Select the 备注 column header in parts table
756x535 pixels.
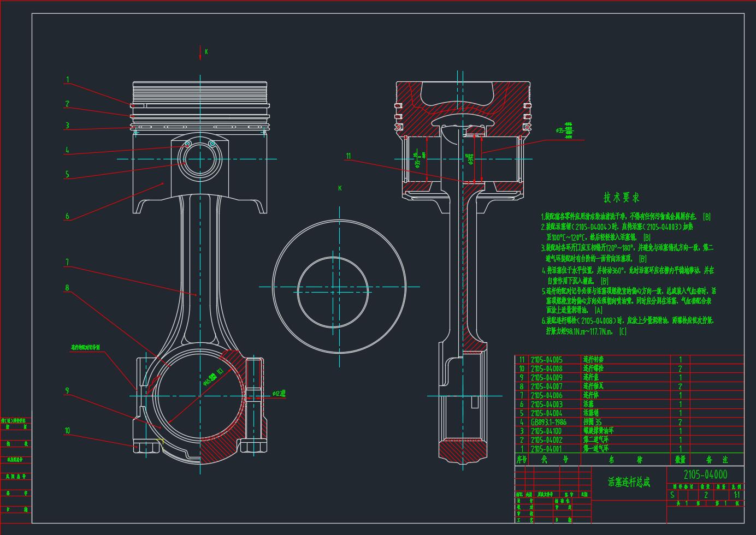tap(717, 460)
